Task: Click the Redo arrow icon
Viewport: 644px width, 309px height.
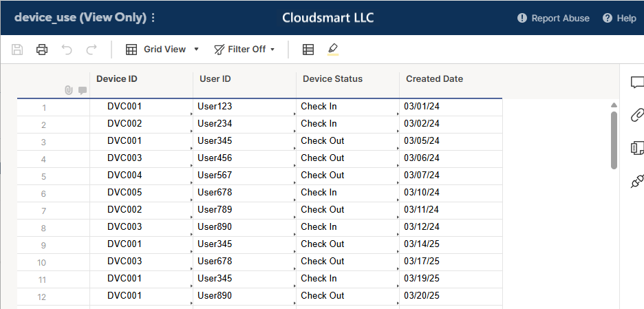Action: 92,50
